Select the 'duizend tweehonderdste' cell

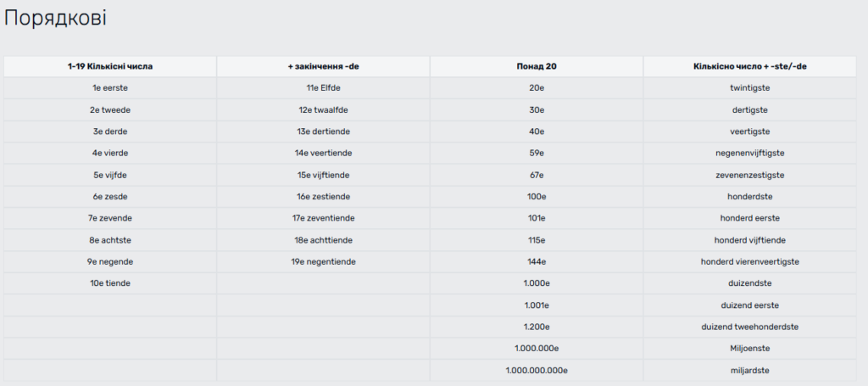tap(749, 327)
